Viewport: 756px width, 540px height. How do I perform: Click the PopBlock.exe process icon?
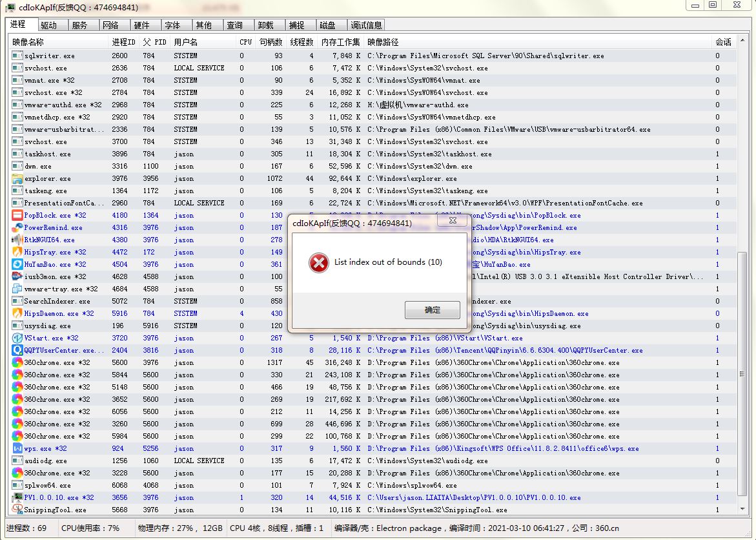pyautogui.click(x=17, y=215)
